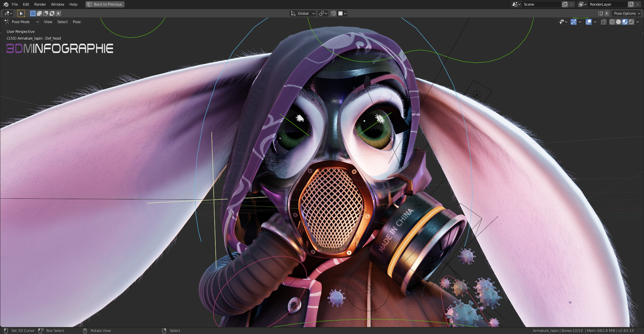Viewport: 644px width, 334px height.
Task: Set selection mode to extend selection
Action: pyautogui.click(x=39, y=13)
